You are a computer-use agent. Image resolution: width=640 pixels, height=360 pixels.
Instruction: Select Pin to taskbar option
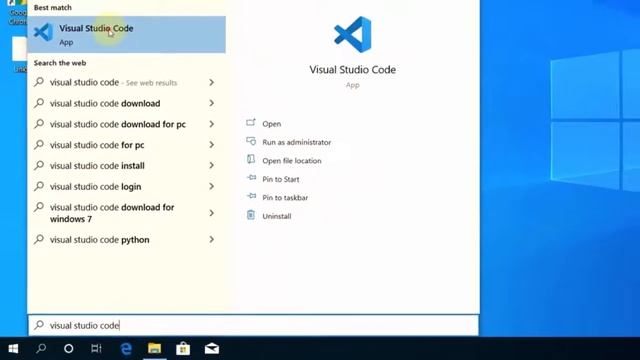pyautogui.click(x=285, y=198)
